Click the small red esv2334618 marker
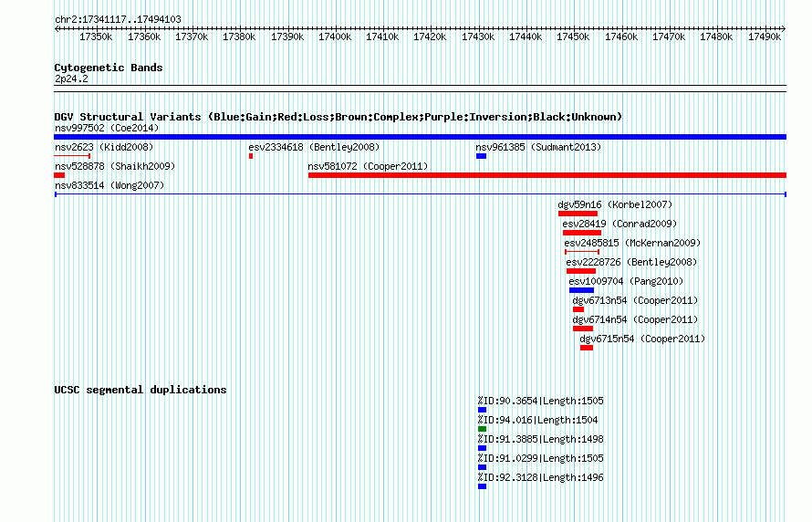The width and height of the screenshot is (812, 522). [x=251, y=156]
